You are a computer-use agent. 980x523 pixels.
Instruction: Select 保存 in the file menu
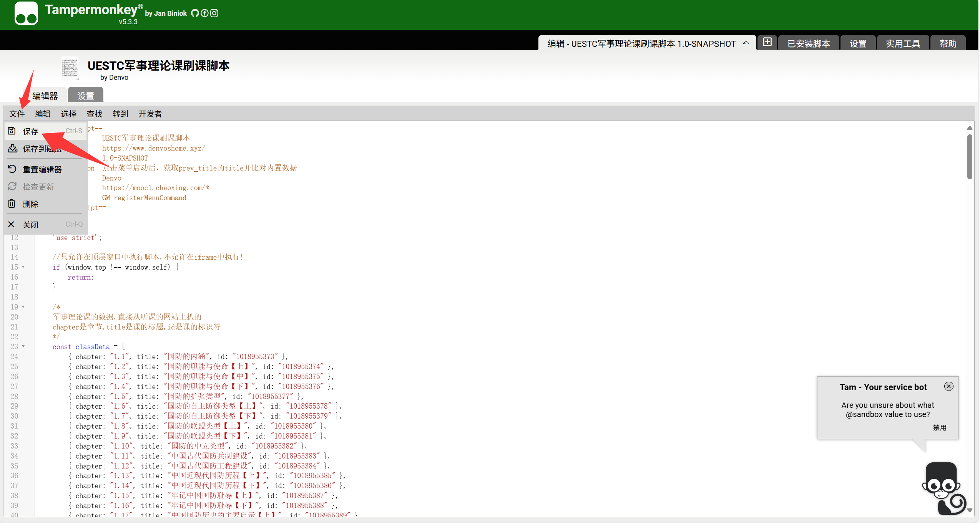[x=31, y=131]
